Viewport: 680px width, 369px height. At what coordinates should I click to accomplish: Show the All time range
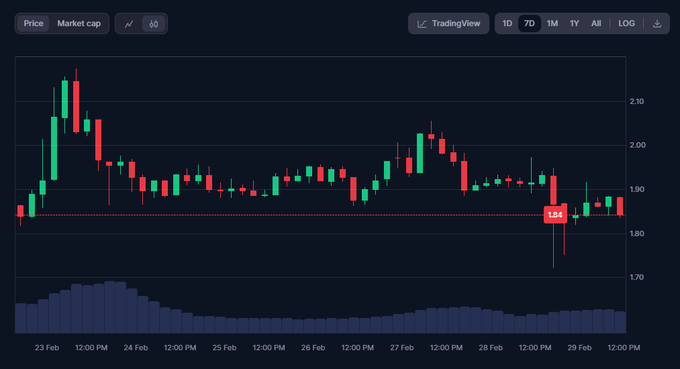(596, 23)
